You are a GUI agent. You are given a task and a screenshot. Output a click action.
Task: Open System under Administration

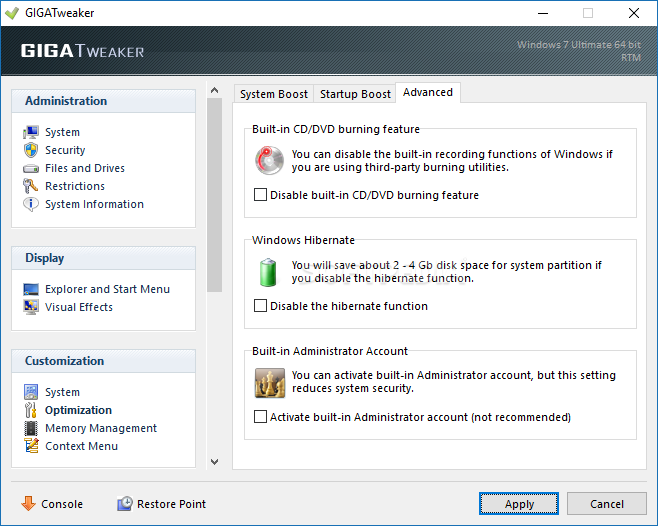pos(62,132)
